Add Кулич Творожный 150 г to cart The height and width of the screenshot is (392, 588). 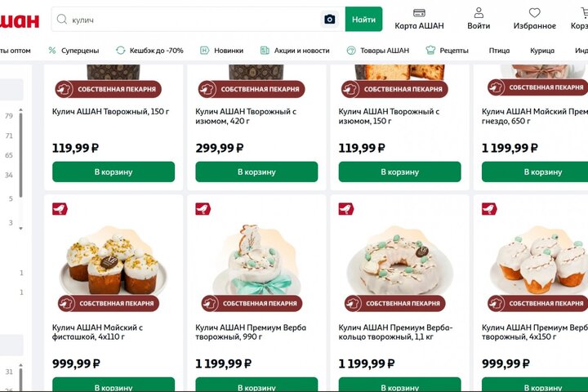(114, 172)
